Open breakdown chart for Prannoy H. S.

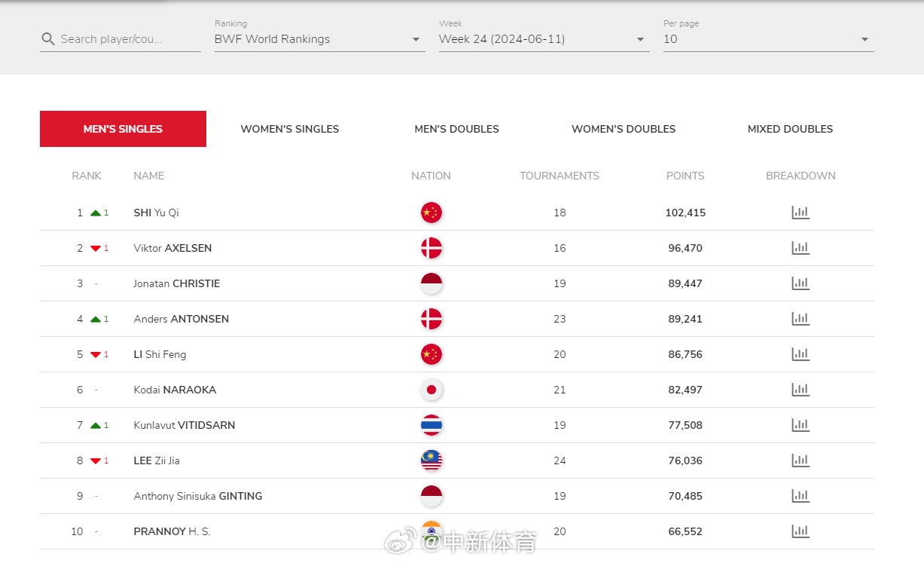(800, 531)
